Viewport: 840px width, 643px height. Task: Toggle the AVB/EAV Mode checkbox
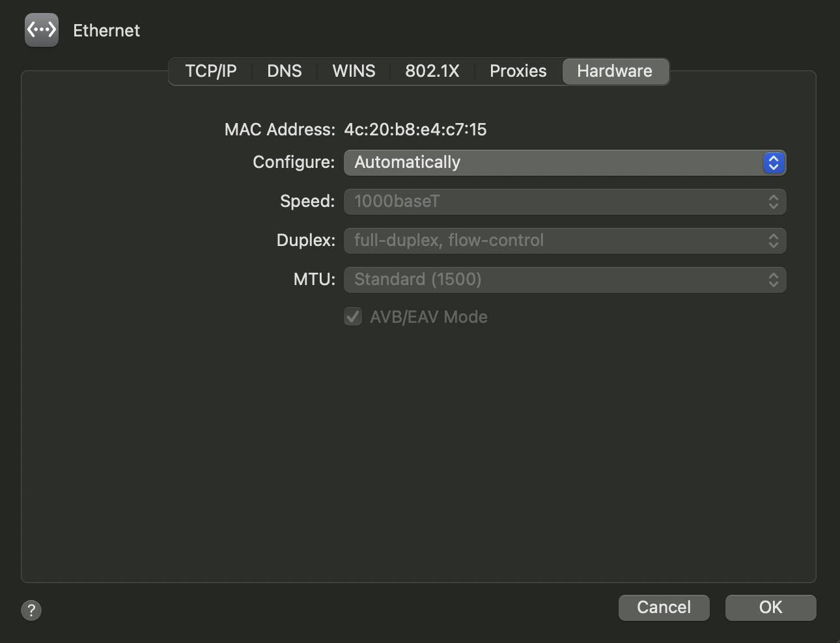(x=352, y=316)
